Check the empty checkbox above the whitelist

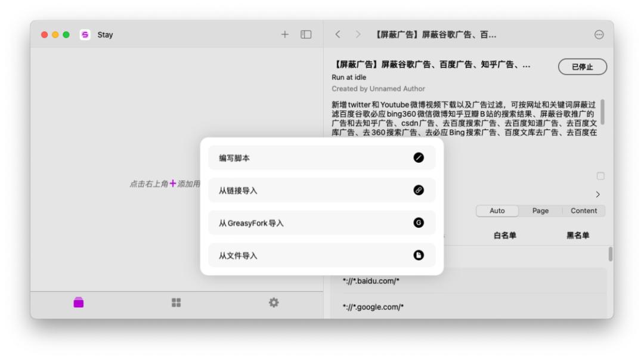(601, 176)
